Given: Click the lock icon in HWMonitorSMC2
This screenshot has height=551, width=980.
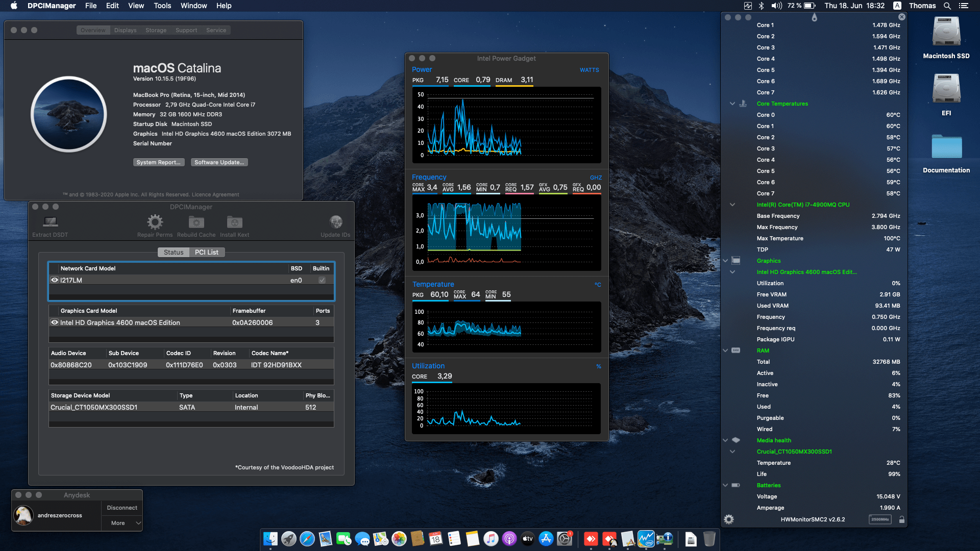Looking at the screenshot, I should [x=902, y=519].
